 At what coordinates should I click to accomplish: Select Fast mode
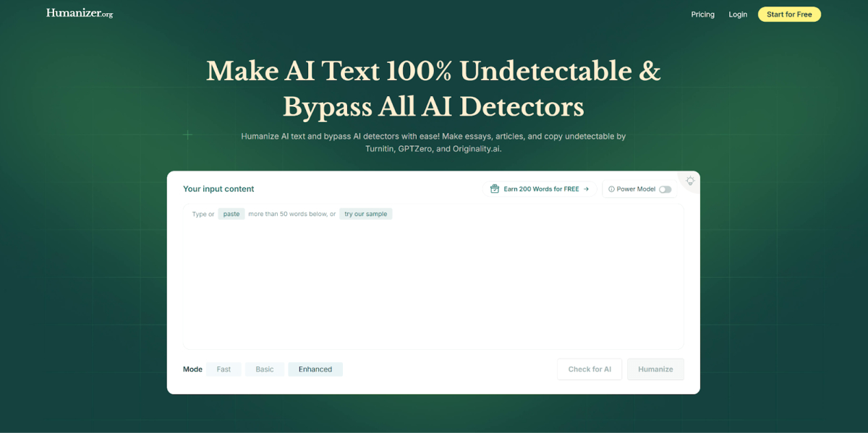coord(224,369)
